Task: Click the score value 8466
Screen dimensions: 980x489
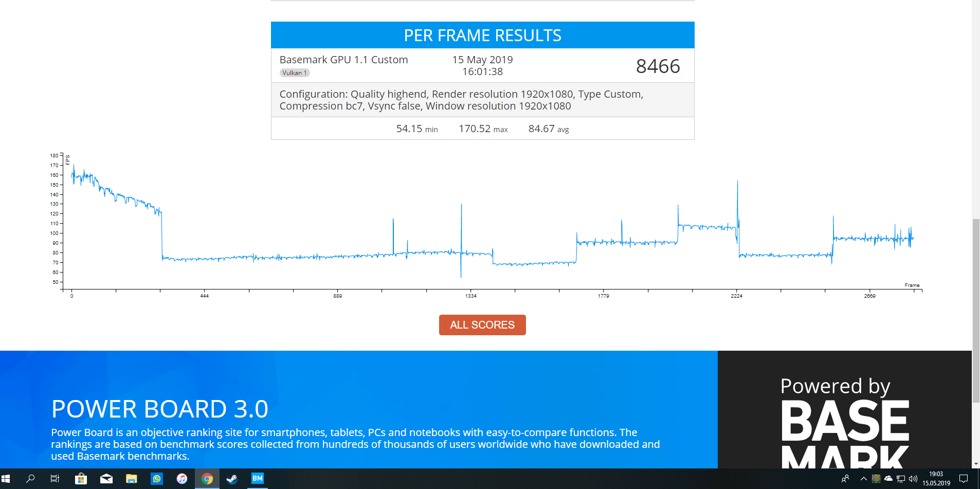Action: (x=658, y=66)
